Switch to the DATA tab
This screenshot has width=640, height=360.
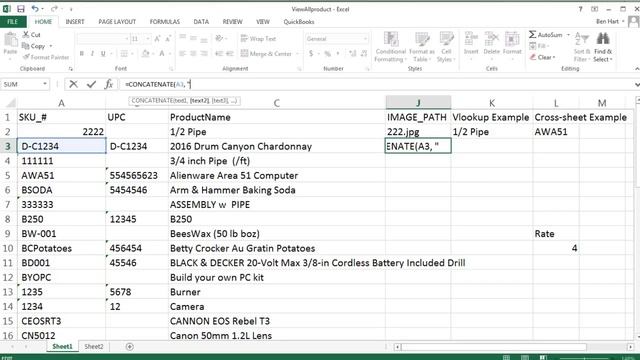[201, 22]
